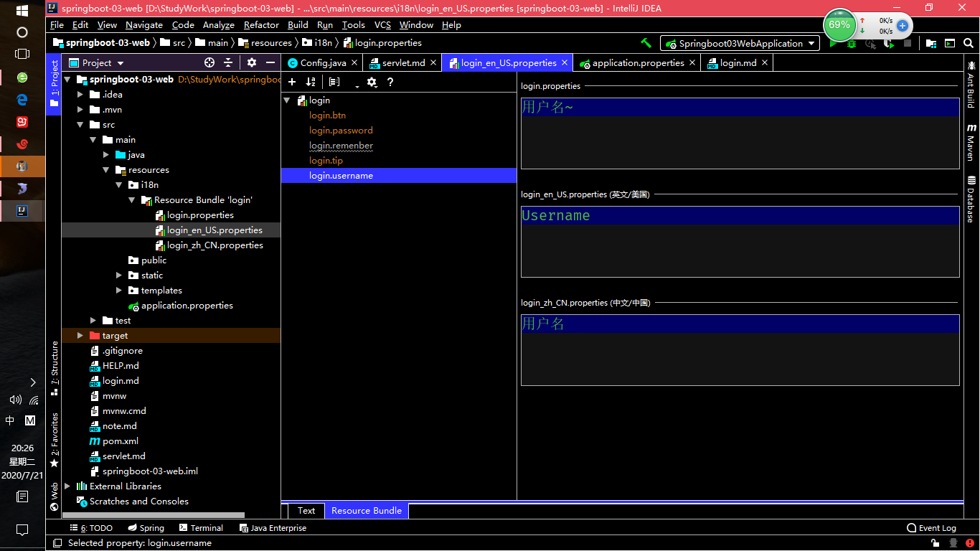
Task: Click the login_zh_CN value text field
Action: (740, 350)
